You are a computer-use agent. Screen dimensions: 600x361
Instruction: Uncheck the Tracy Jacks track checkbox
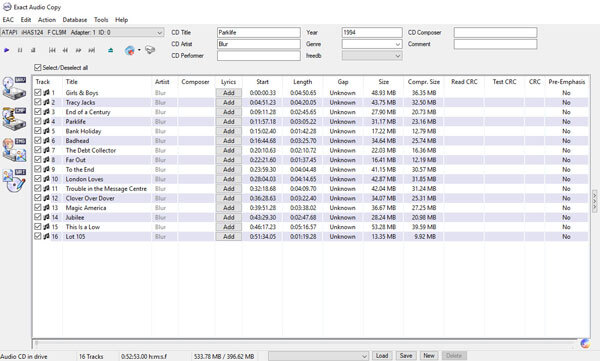coord(38,102)
